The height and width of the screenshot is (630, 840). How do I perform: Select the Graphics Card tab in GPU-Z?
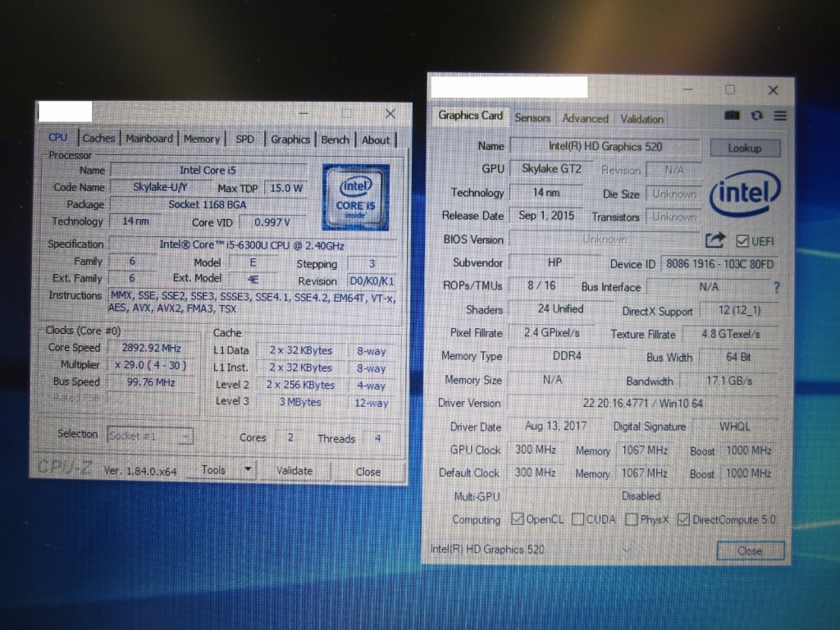pos(470,116)
